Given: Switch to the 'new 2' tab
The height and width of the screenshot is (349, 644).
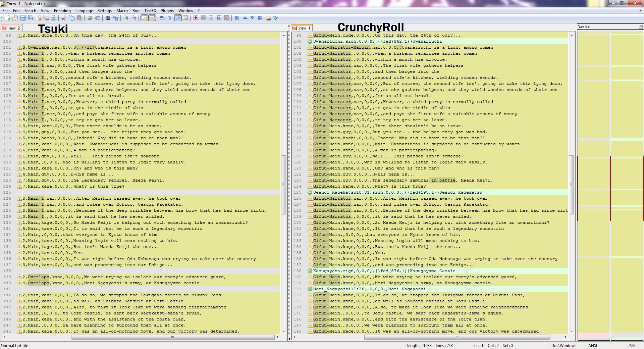Looking at the screenshot, I should [x=11, y=28].
